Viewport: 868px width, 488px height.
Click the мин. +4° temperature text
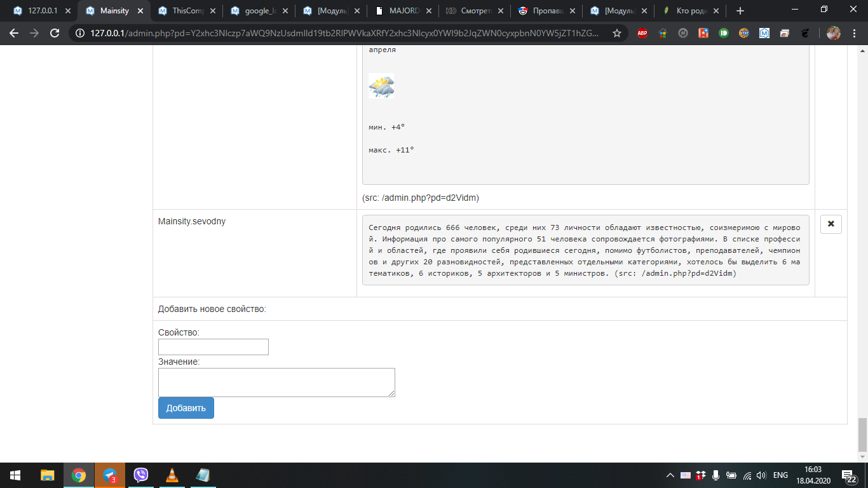387,127
